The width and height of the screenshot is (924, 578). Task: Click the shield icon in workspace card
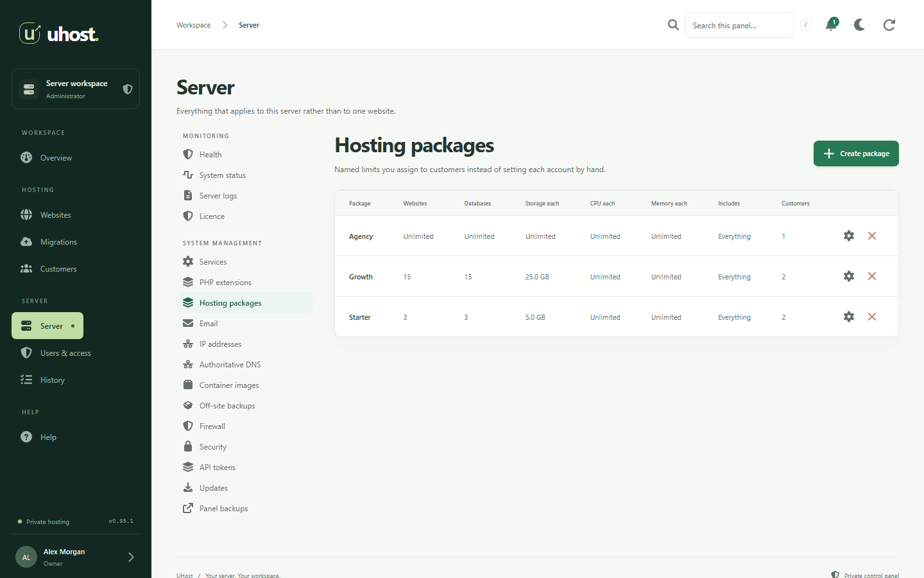[128, 89]
